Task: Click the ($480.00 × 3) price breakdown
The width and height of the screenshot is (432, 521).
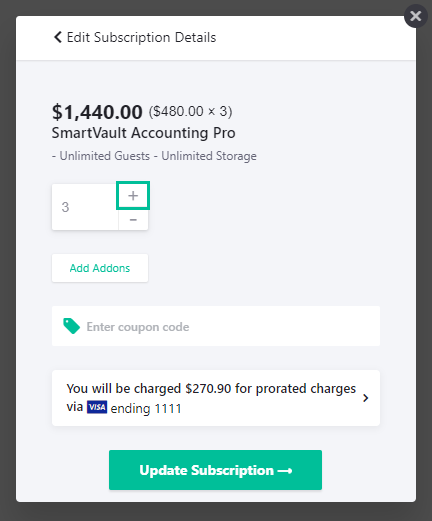Action: click(190, 111)
